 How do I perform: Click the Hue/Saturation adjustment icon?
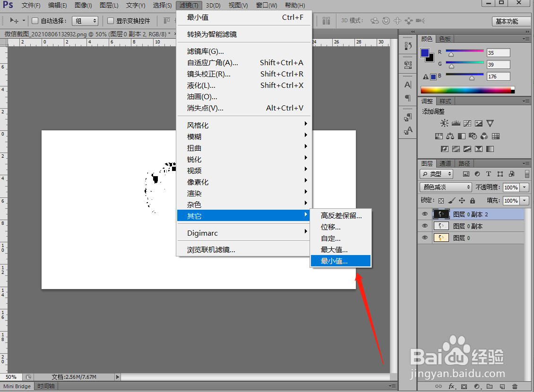tap(439, 136)
